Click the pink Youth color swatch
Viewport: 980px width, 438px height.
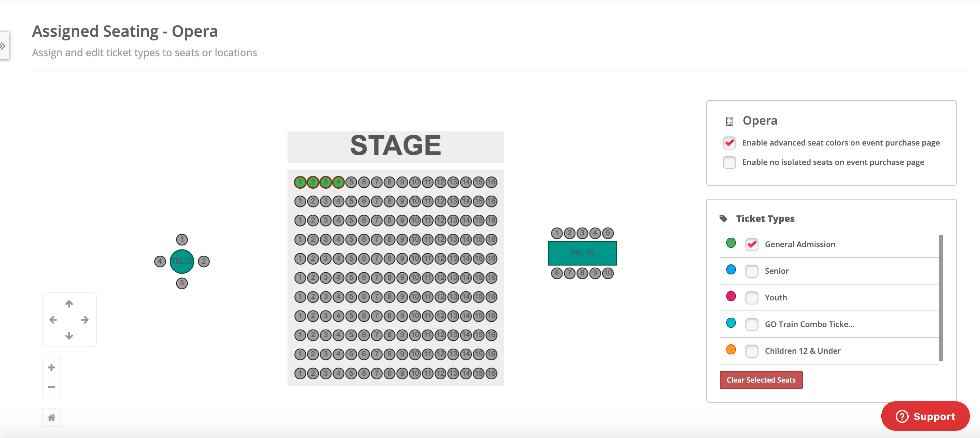(730, 296)
